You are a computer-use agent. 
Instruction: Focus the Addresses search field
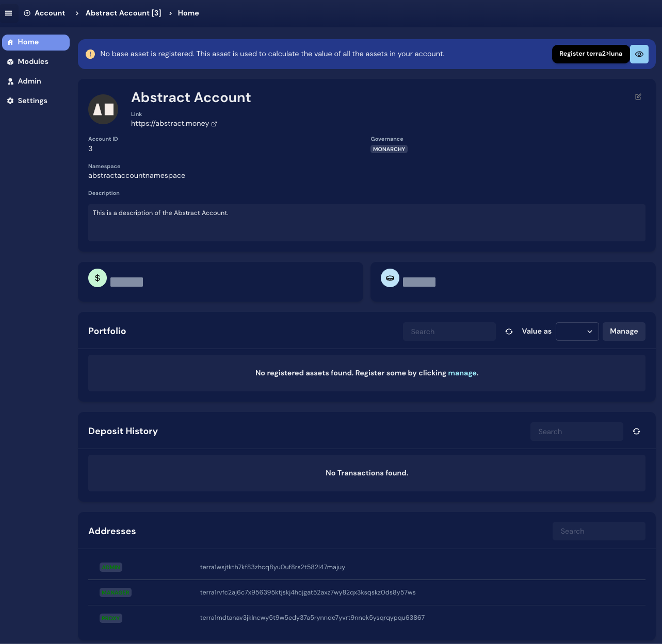tap(599, 531)
